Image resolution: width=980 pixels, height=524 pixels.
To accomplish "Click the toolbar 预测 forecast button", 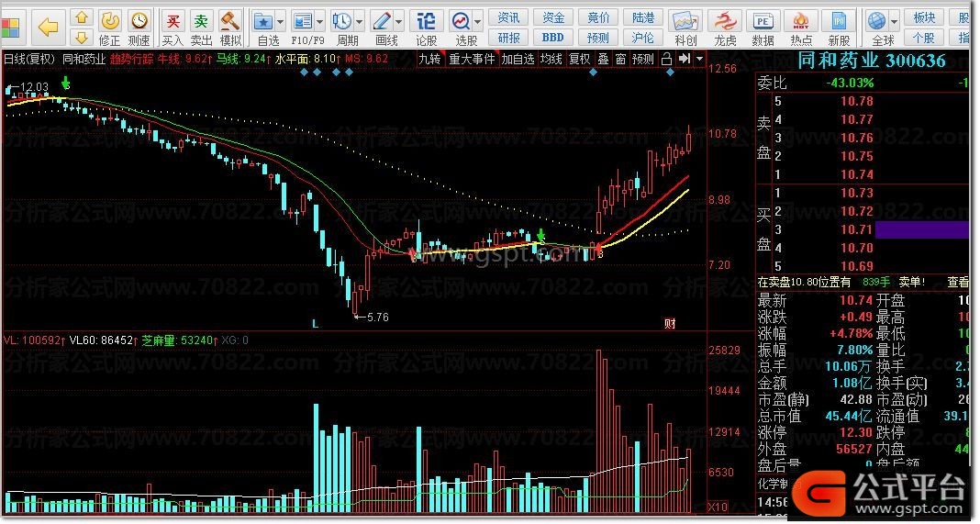I will (599, 38).
